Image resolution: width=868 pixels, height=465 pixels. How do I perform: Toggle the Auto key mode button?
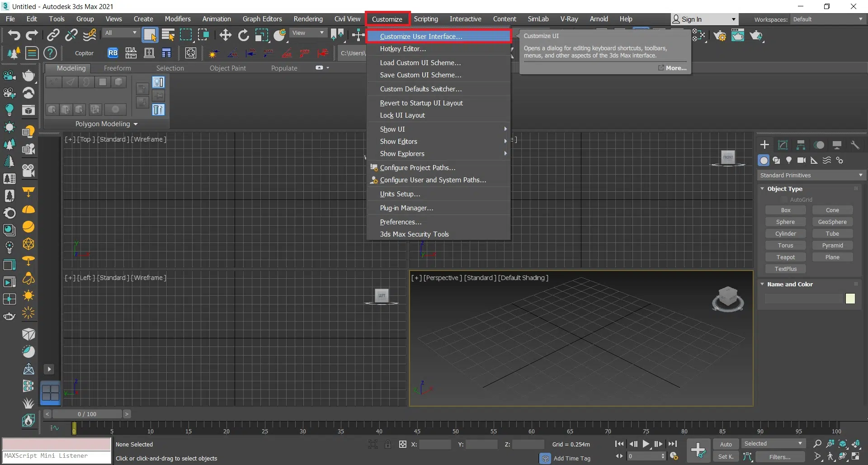(x=726, y=444)
